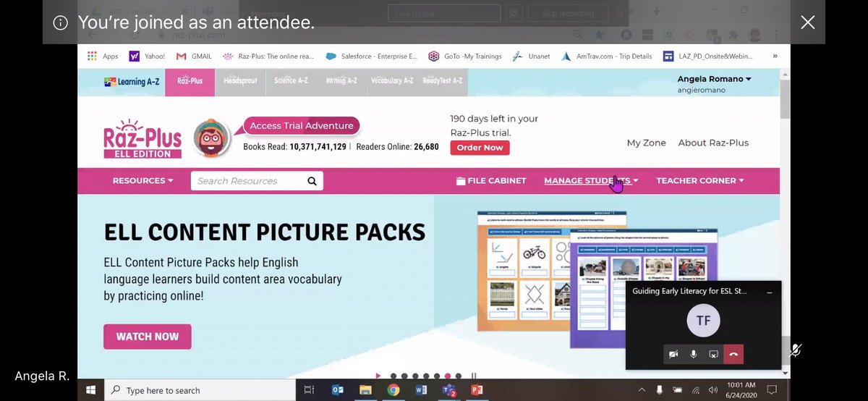The height and width of the screenshot is (401, 868).
Task: Switch to the Vocabulary A-Z tab
Action: [x=391, y=81]
